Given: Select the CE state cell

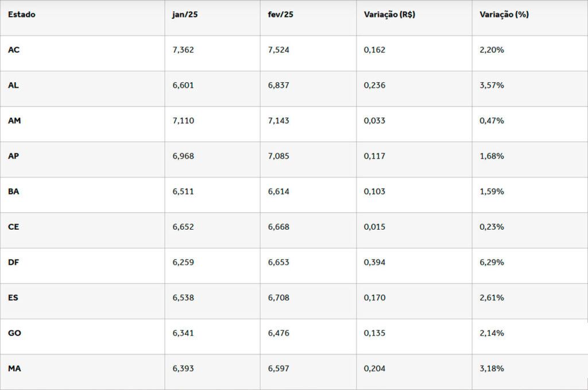Looking at the screenshot, I should [13, 227].
